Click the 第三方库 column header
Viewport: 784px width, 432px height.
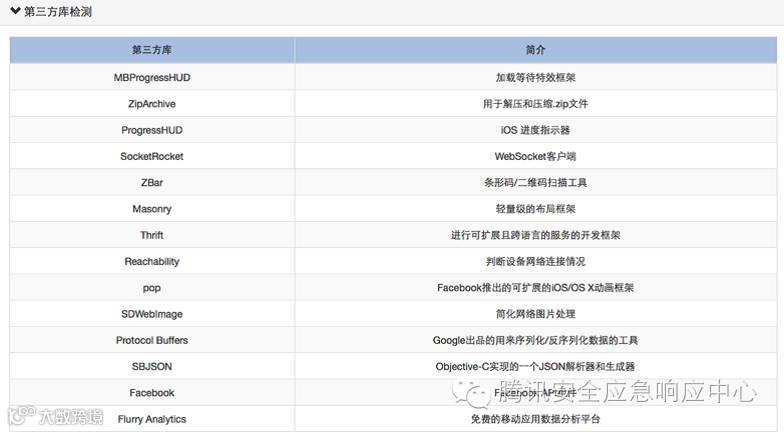[x=152, y=50]
